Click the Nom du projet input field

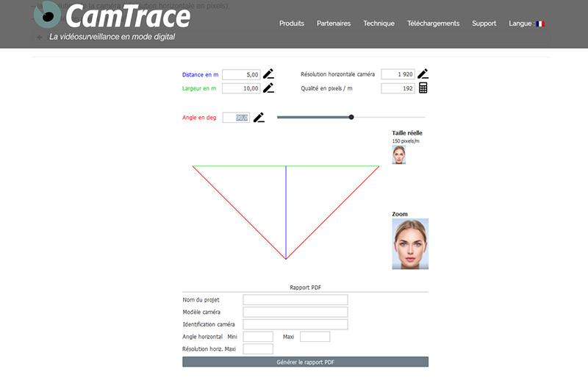295,299
